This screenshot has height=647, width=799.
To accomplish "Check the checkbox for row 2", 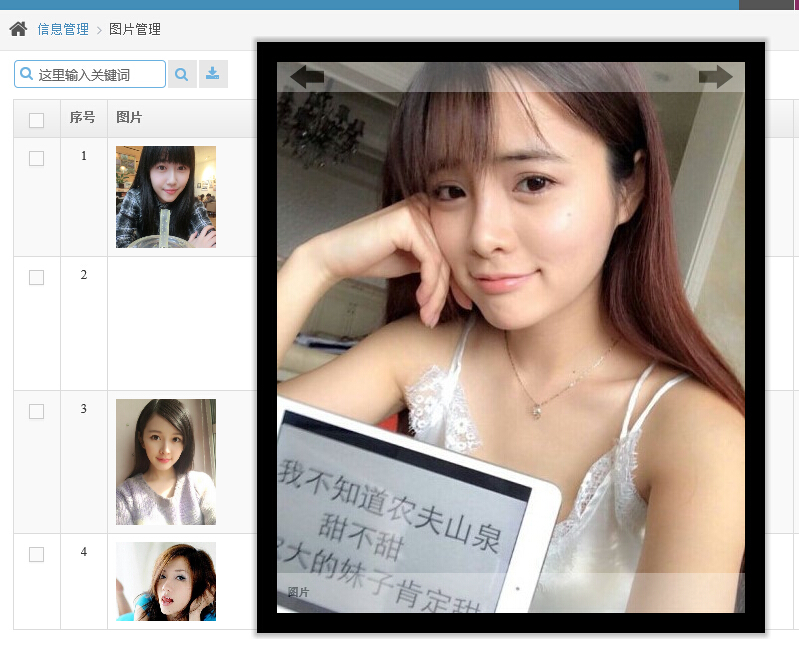I will [36, 277].
